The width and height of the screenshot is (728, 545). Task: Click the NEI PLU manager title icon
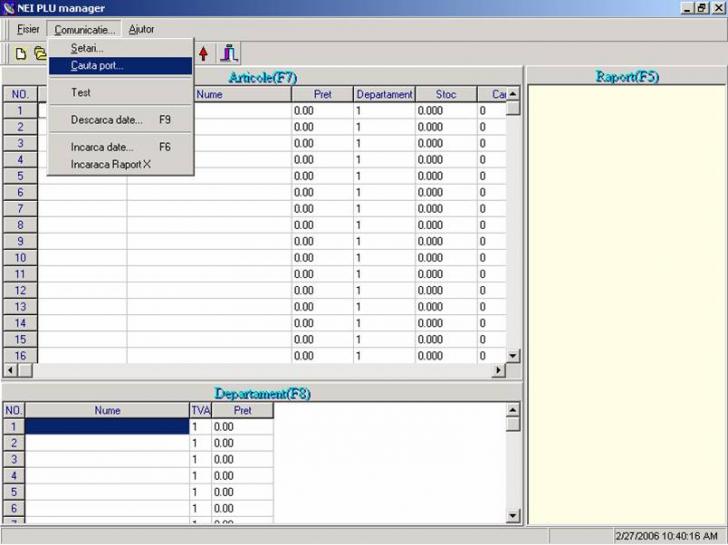[9, 8]
